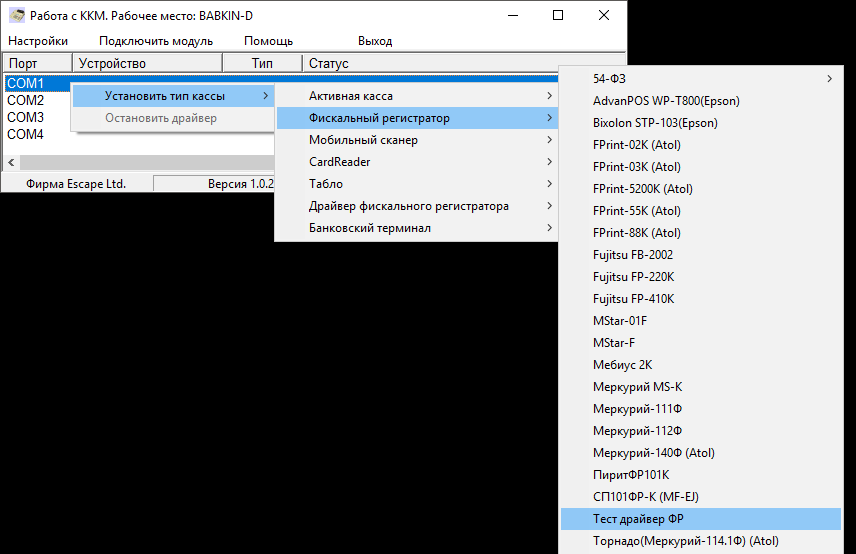Viewport: 856px width, 554px height.
Task: Choose Торнадо(Меркурий-114.1Ф) (Atol)
Action: (x=701, y=541)
